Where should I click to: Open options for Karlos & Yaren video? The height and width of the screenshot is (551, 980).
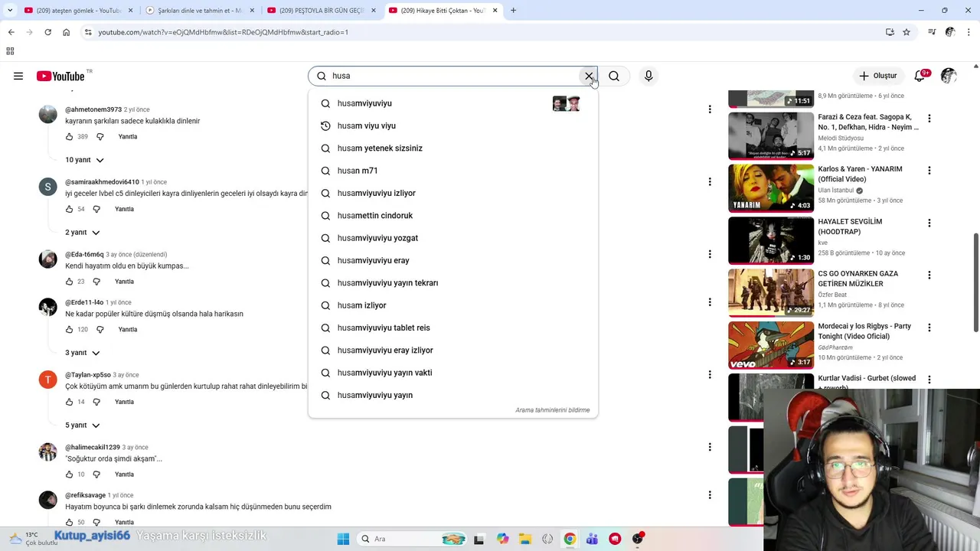929,171
